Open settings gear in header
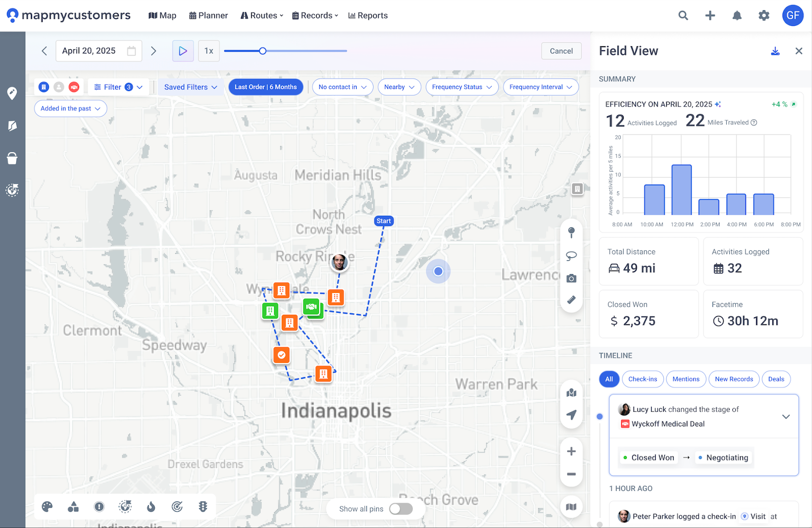The image size is (812, 528). (764, 16)
